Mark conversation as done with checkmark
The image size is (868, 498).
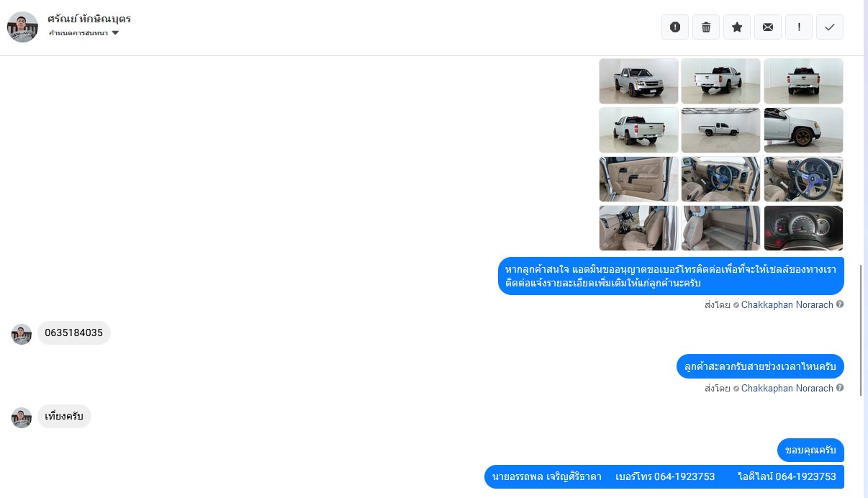point(829,27)
